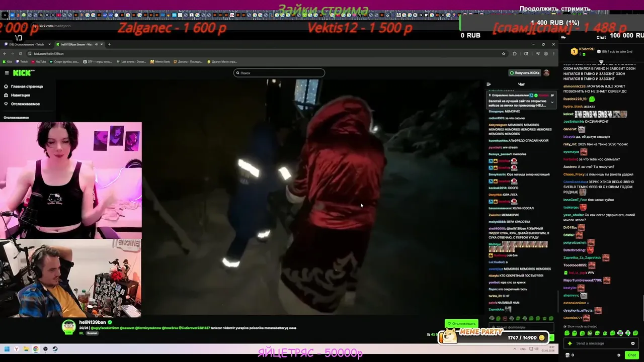Select last emote in outer chat emote bar
The image size is (644, 362).
[x=635, y=333]
